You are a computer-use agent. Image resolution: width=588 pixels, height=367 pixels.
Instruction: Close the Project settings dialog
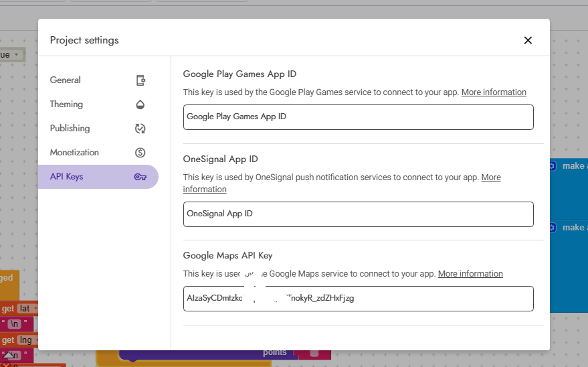pyautogui.click(x=528, y=40)
